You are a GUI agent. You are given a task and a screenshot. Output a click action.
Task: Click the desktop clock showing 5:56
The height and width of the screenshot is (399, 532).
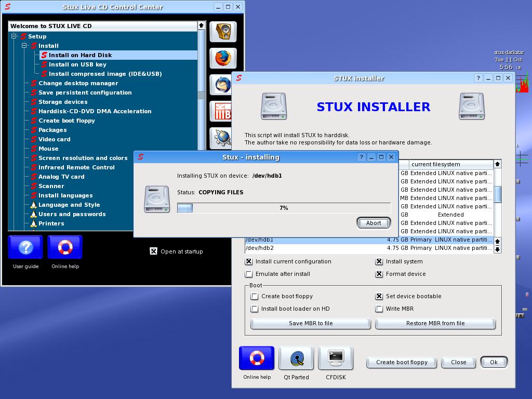506,67
